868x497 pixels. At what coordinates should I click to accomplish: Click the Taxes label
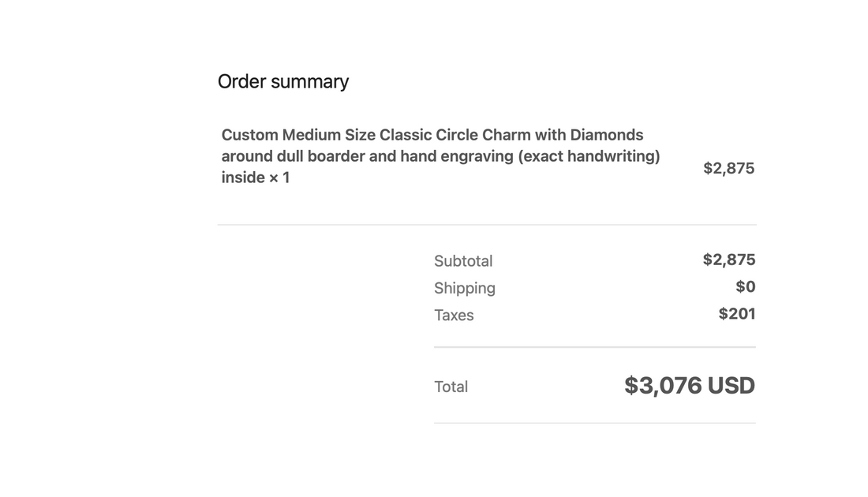coord(454,315)
